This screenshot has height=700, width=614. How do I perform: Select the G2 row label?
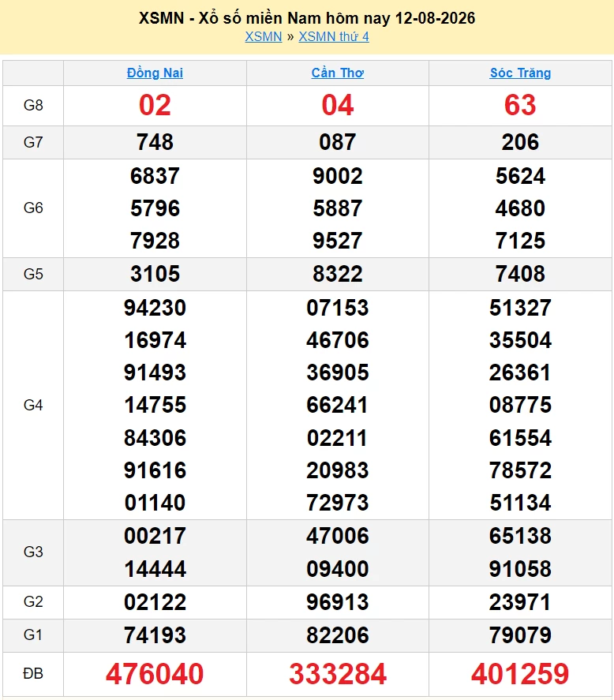click(33, 602)
